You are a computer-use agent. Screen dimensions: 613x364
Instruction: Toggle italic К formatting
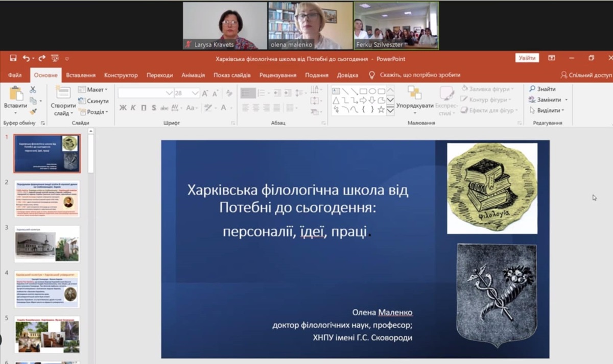133,108
